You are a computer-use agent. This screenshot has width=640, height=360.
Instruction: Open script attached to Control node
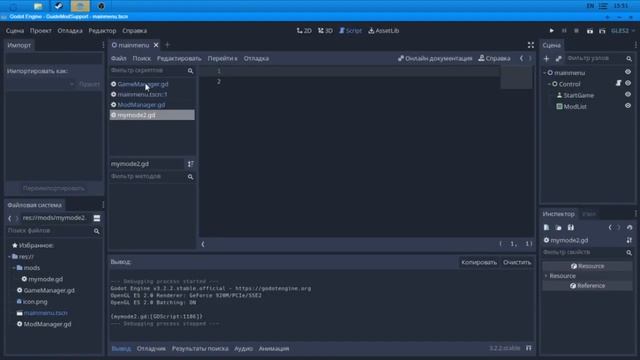[618, 83]
